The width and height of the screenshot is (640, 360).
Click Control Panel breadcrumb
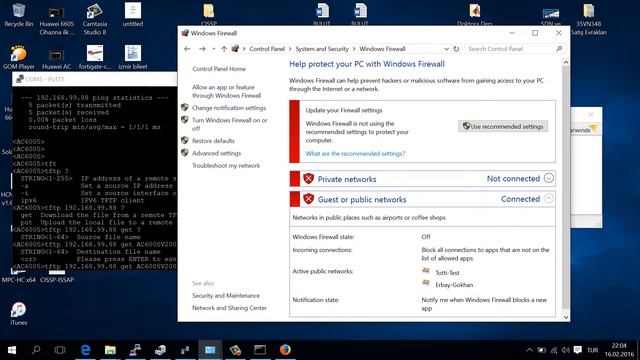(267, 49)
